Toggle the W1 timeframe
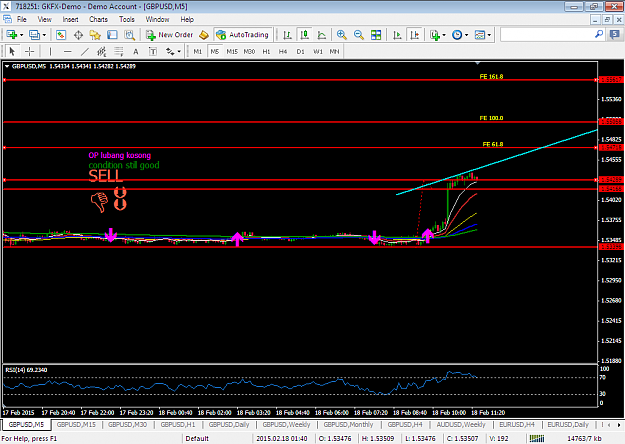This screenshot has width=625, height=444. tap(318, 51)
